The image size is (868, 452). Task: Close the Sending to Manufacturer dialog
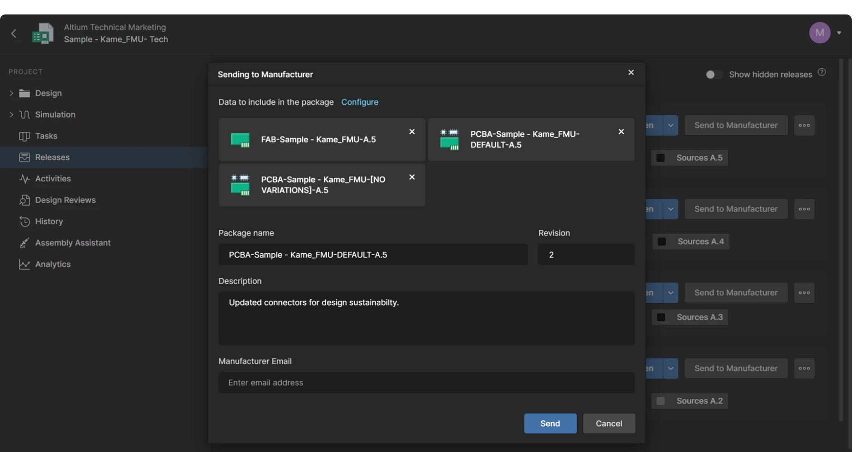click(x=631, y=72)
